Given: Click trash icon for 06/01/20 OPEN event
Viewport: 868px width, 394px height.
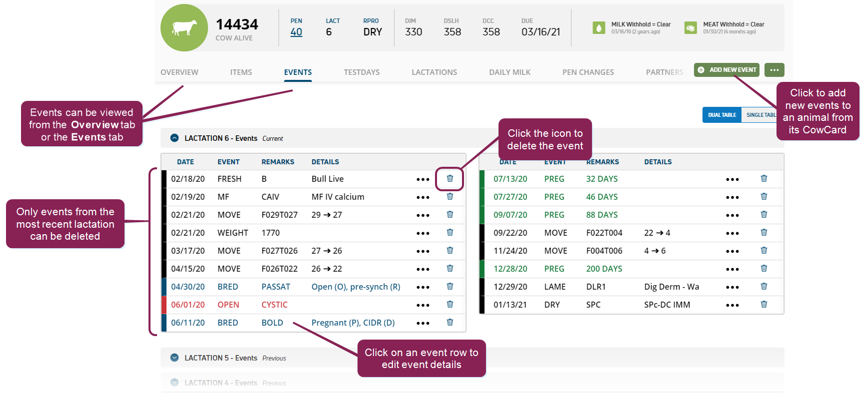Looking at the screenshot, I should click(x=449, y=305).
